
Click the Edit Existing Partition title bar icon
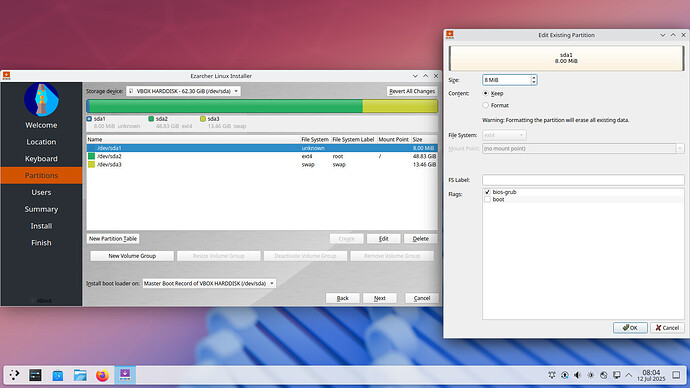(450, 34)
